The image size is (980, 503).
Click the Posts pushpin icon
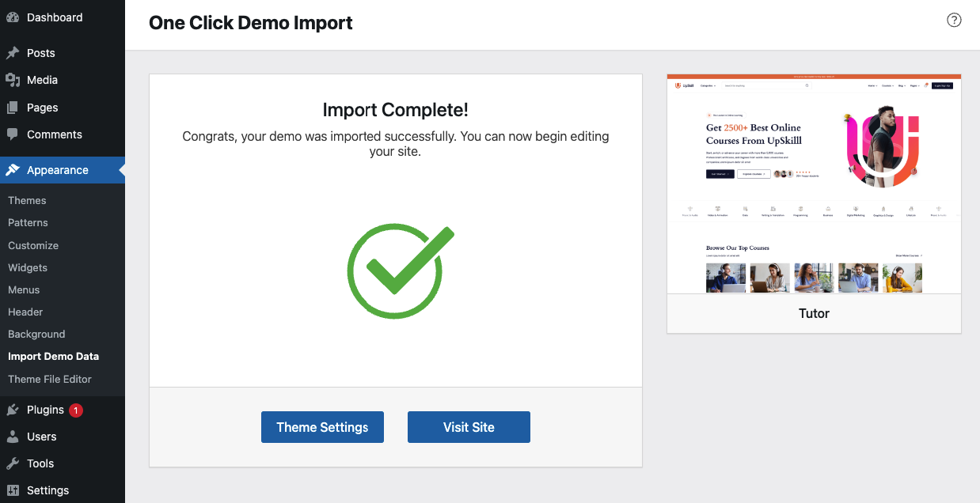(13, 53)
